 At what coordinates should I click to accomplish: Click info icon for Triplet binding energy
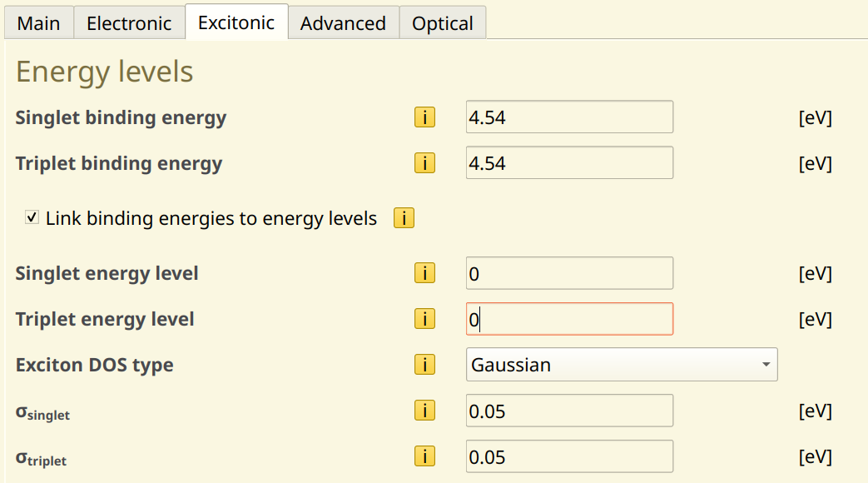[x=424, y=163]
